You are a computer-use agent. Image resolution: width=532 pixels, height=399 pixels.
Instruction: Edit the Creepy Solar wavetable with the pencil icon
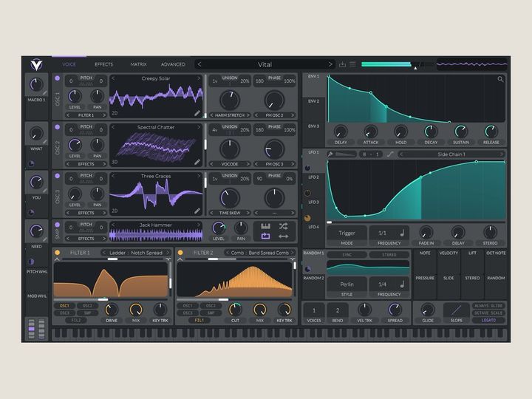(x=197, y=113)
